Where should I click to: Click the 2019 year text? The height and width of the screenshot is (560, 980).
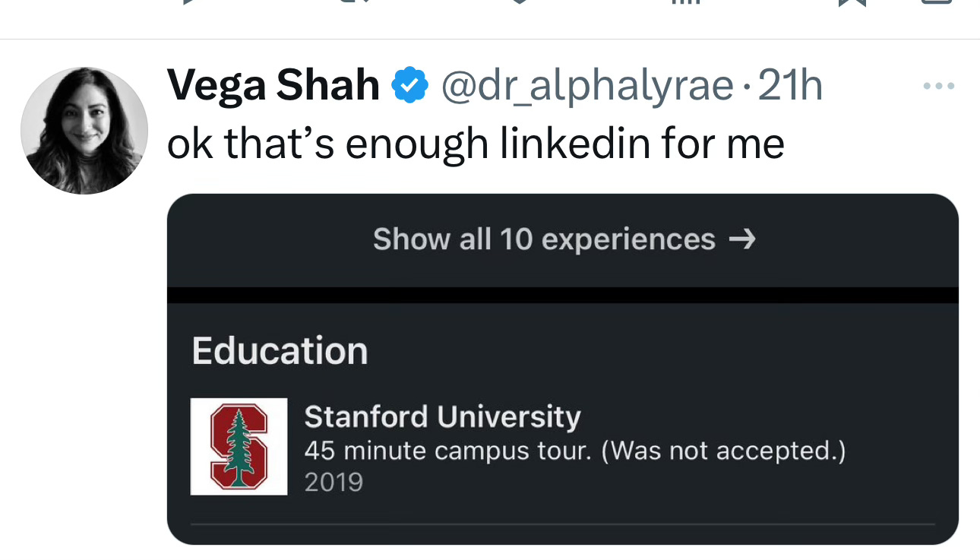(334, 482)
